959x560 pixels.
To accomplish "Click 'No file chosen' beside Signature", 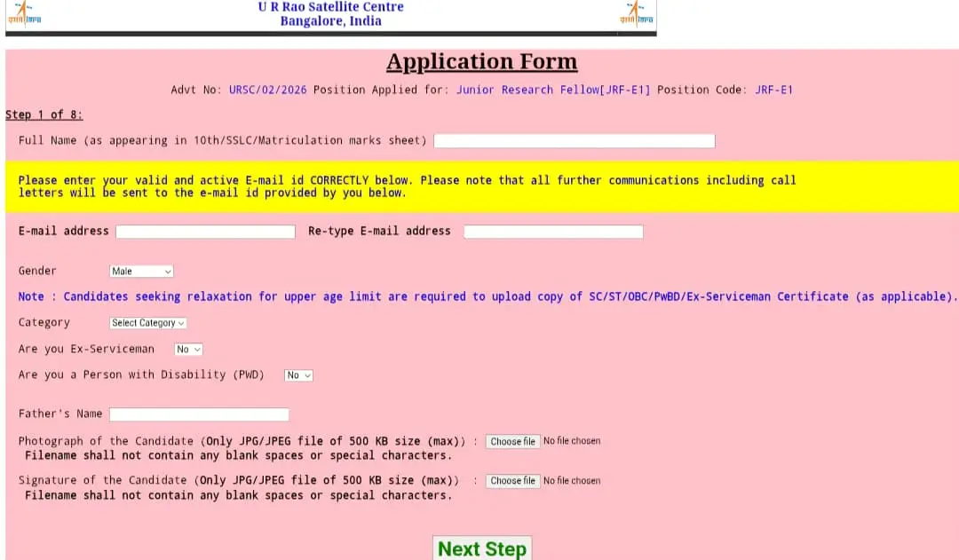I will coord(572,480).
